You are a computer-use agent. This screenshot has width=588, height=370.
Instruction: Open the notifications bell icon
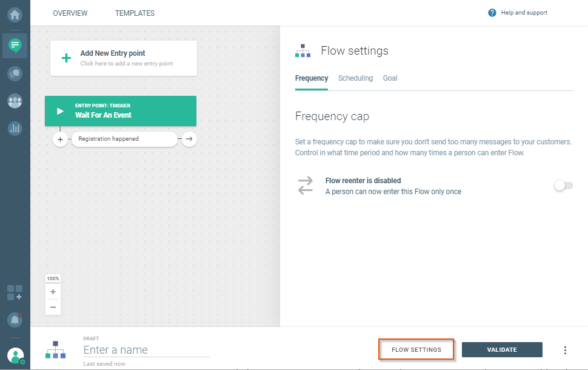pos(15,319)
